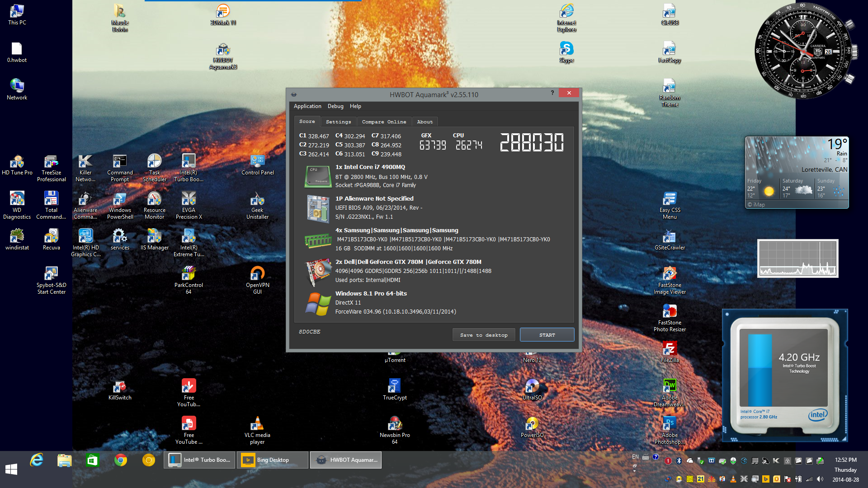Open the Command Prompt shortcut

[120, 168]
